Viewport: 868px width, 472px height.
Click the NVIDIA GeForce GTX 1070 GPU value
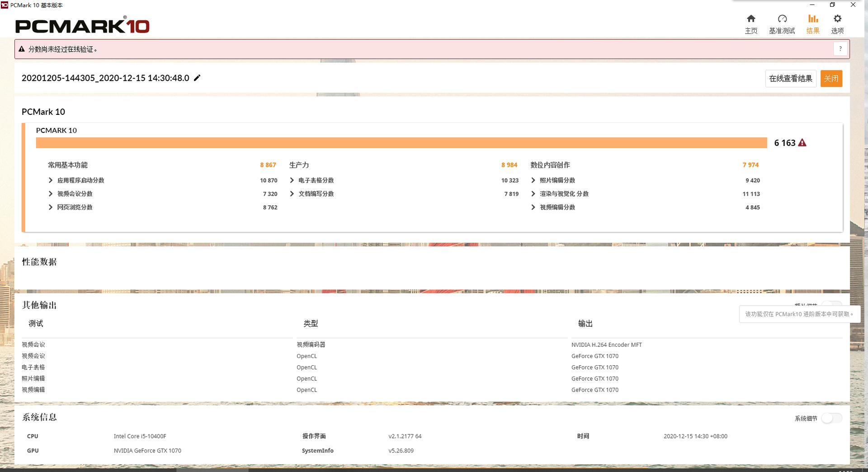[147, 451]
